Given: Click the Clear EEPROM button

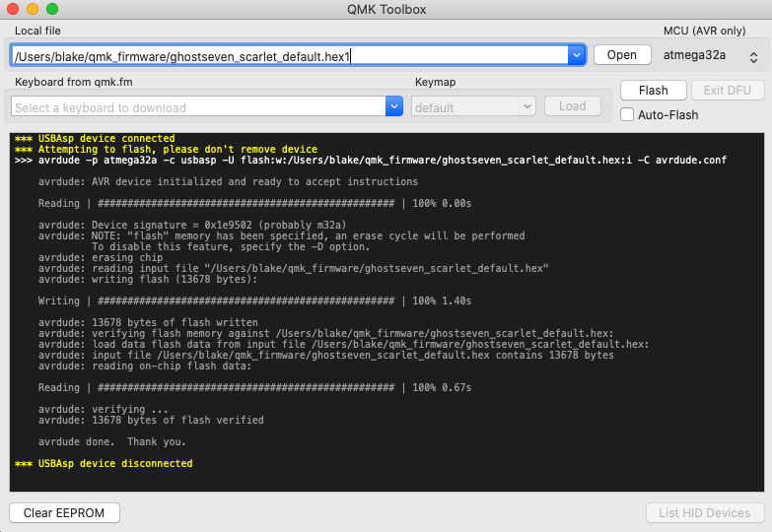Looking at the screenshot, I should pos(64,513).
